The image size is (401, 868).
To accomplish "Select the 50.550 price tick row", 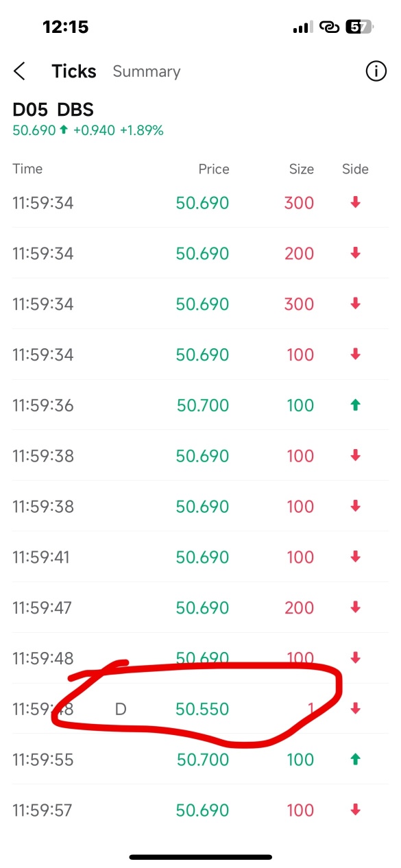I will coord(200,709).
